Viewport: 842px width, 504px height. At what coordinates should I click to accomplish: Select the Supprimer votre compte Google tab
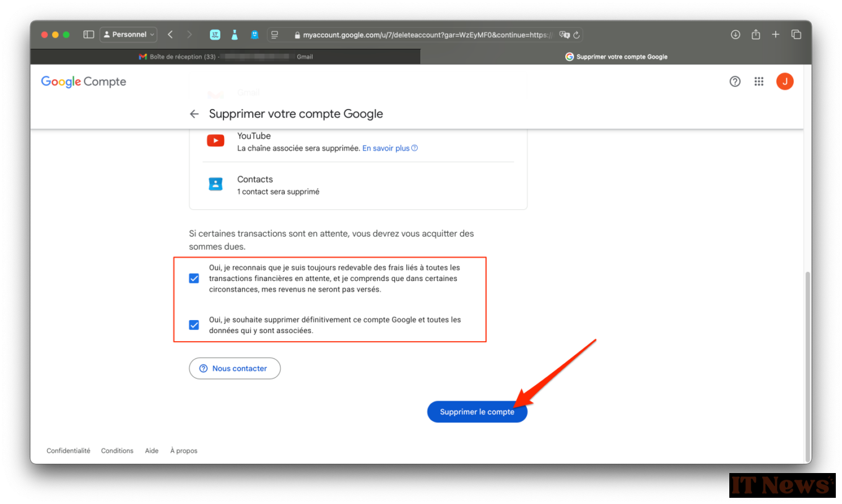click(616, 56)
